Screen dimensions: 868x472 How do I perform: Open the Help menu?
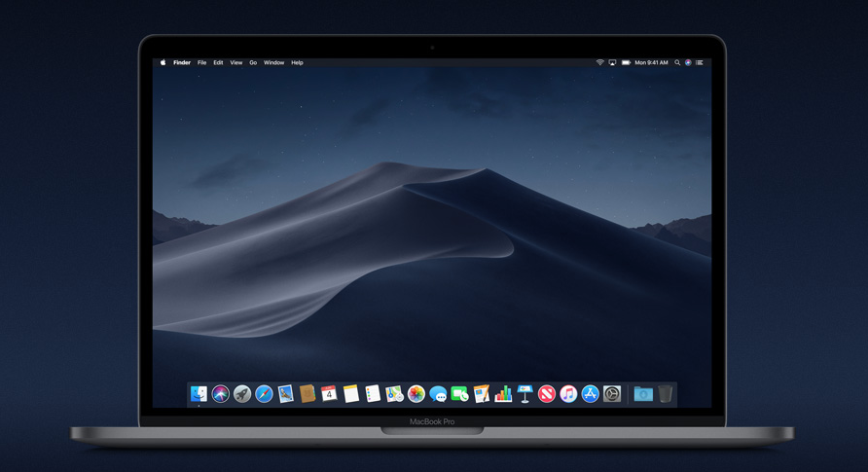click(297, 62)
